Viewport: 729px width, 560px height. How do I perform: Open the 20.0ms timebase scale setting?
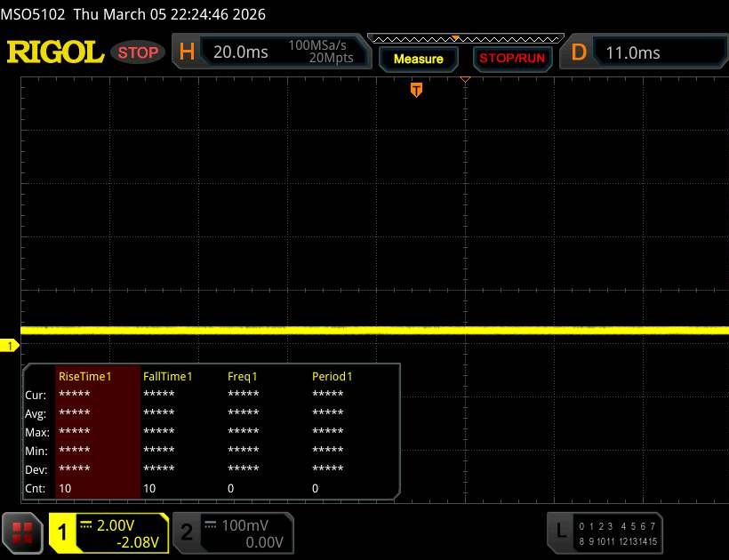pyautogui.click(x=241, y=52)
